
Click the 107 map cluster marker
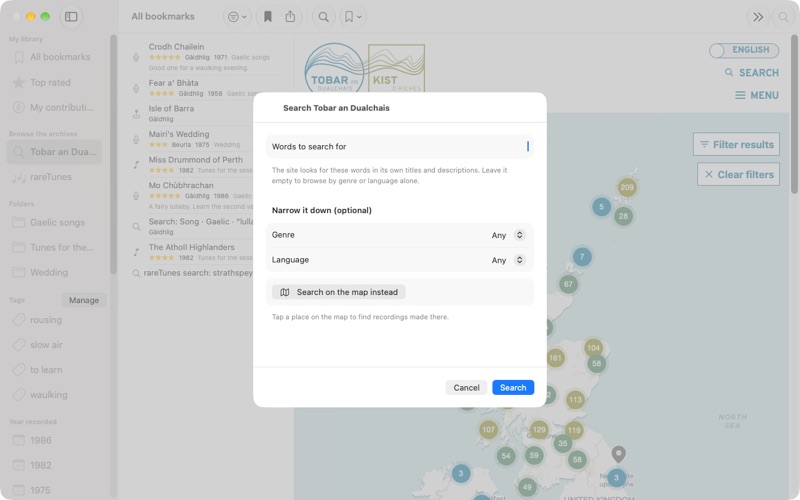489,430
